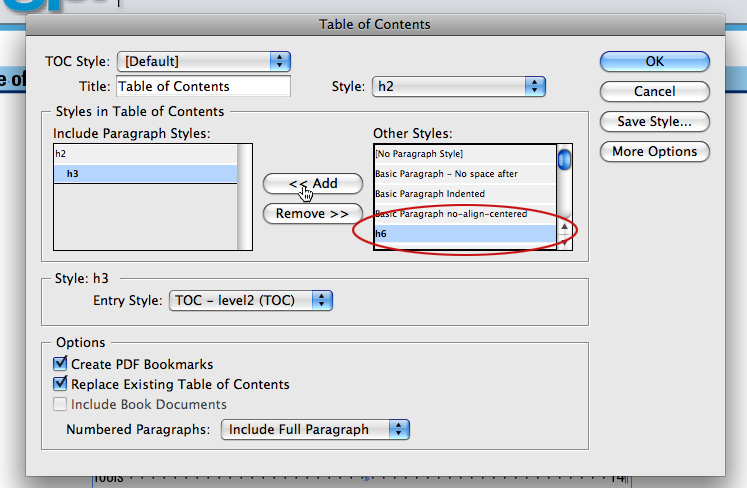
Task: Open More Options
Action: click(654, 152)
